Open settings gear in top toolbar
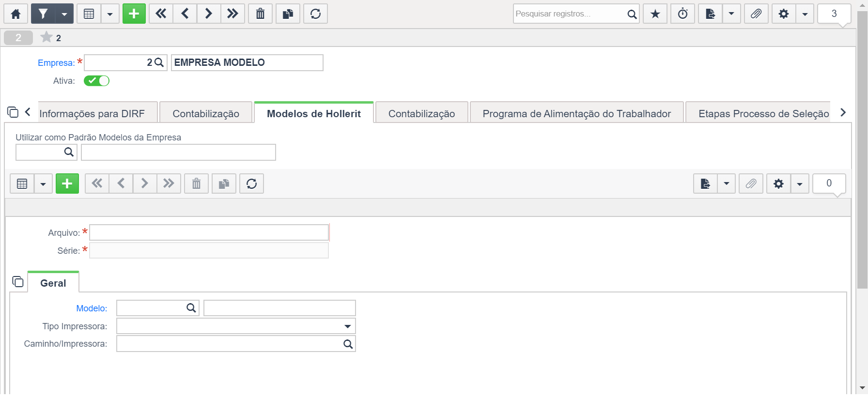Viewport: 868px width, 399px height. point(783,14)
